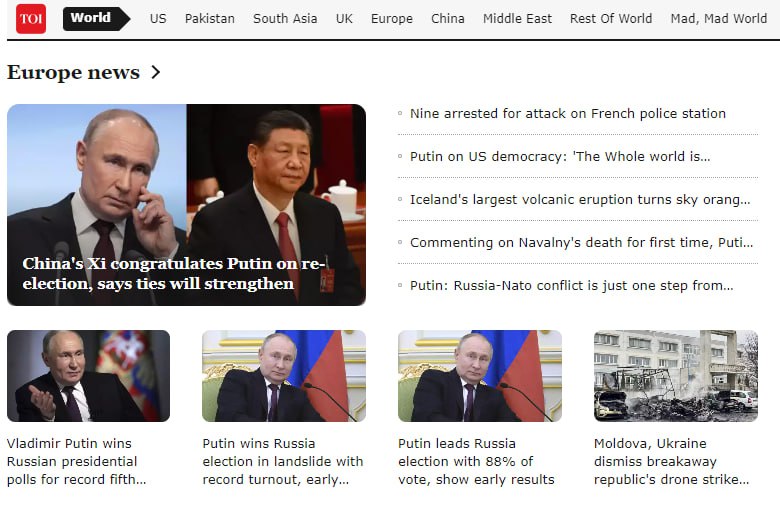The height and width of the screenshot is (522, 780).
Task: Open the China news section
Action: [x=448, y=19]
